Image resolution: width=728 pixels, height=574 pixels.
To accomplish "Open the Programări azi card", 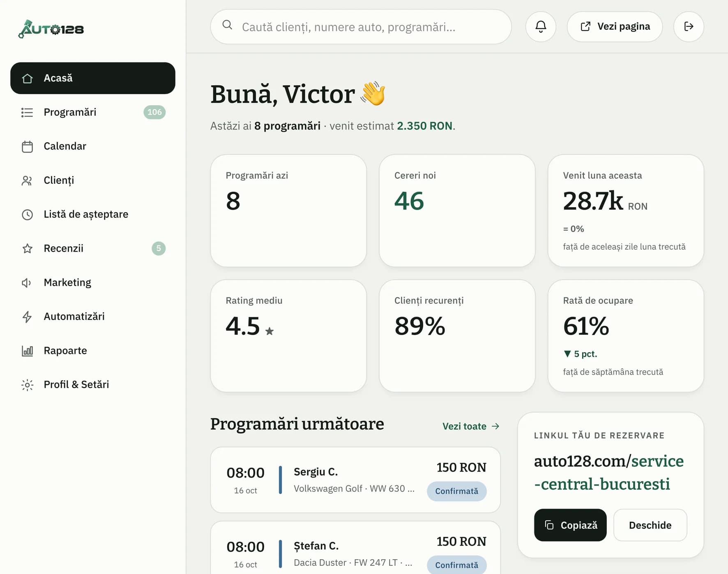I will point(288,211).
